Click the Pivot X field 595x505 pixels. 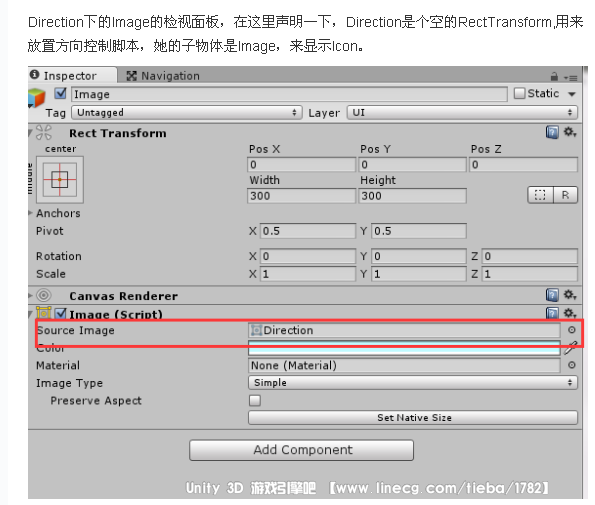point(308,231)
